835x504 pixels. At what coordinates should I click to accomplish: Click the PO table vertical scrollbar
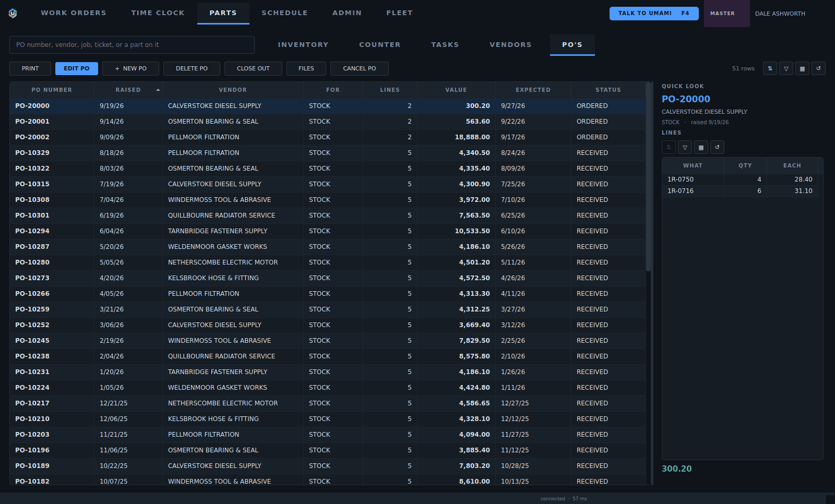(x=648, y=177)
